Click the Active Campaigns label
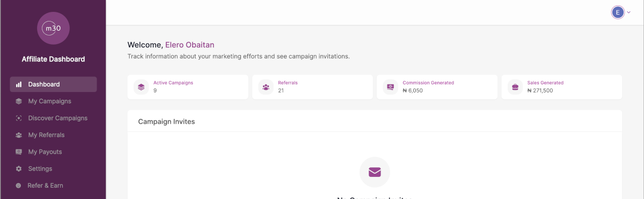The image size is (644, 199). click(173, 83)
